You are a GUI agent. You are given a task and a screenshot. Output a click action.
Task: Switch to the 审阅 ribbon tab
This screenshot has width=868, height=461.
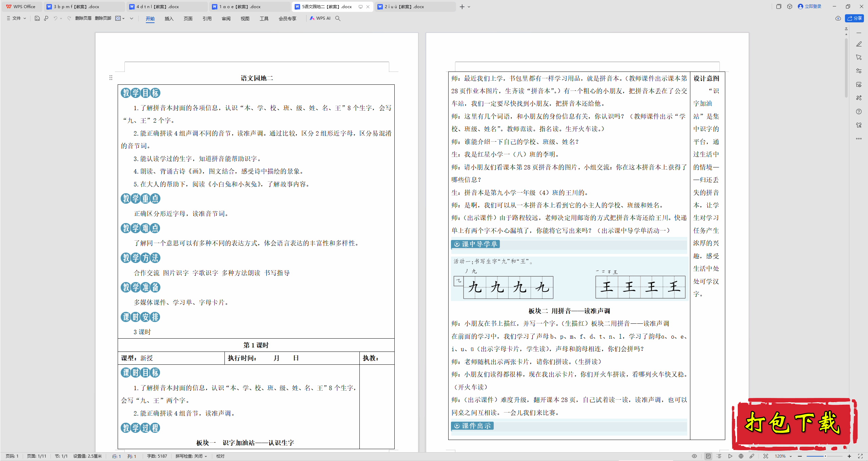226,19
